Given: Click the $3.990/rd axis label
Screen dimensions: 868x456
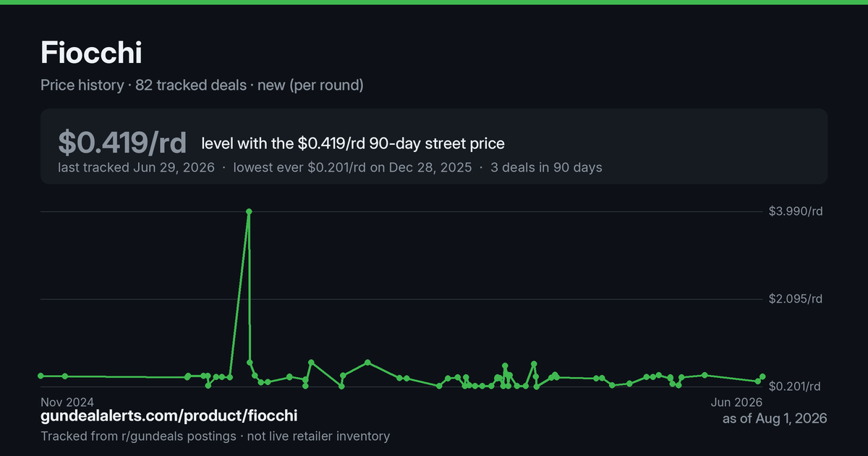Looking at the screenshot, I should [796, 211].
